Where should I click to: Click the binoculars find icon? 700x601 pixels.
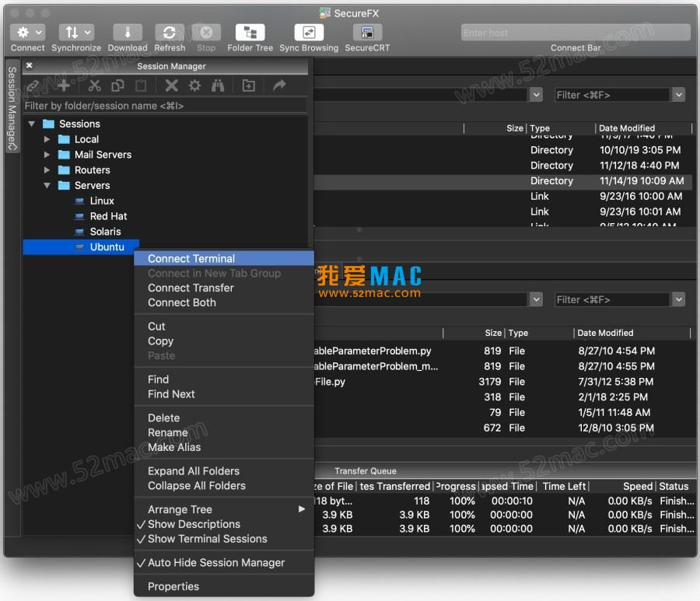click(218, 86)
